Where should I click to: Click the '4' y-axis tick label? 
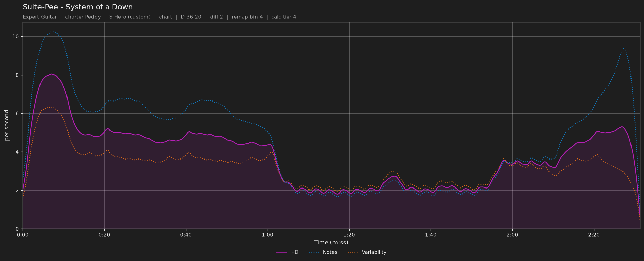click(17, 152)
